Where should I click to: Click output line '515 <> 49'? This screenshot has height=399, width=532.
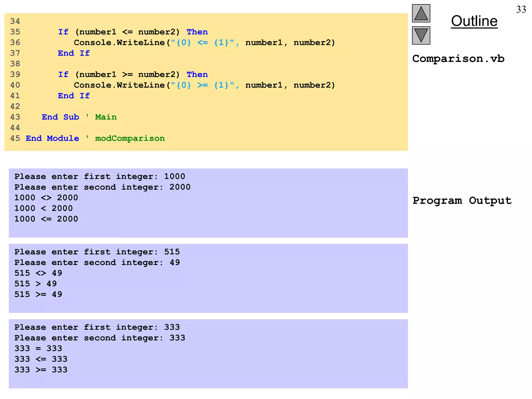38,273
